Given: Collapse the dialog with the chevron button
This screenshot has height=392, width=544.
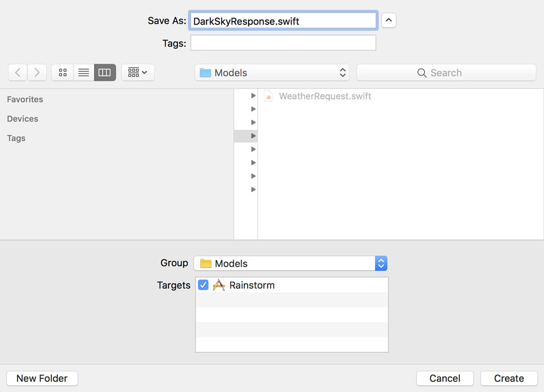Looking at the screenshot, I should pos(388,20).
